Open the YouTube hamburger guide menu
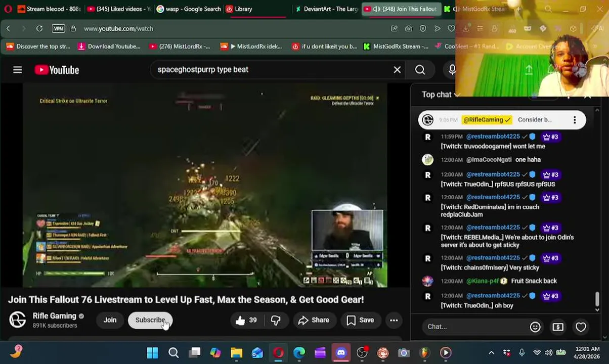Viewport: 609px width, 364px height. [18, 70]
